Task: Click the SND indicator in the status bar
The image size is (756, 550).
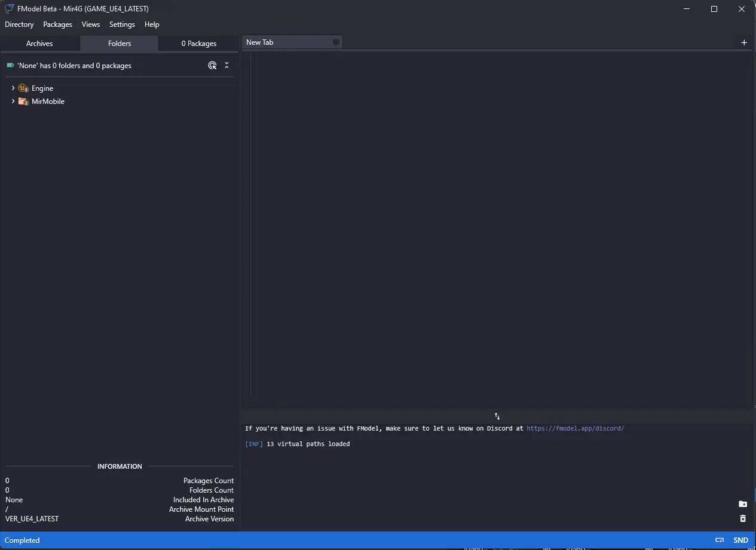Action: click(x=740, y=540)
